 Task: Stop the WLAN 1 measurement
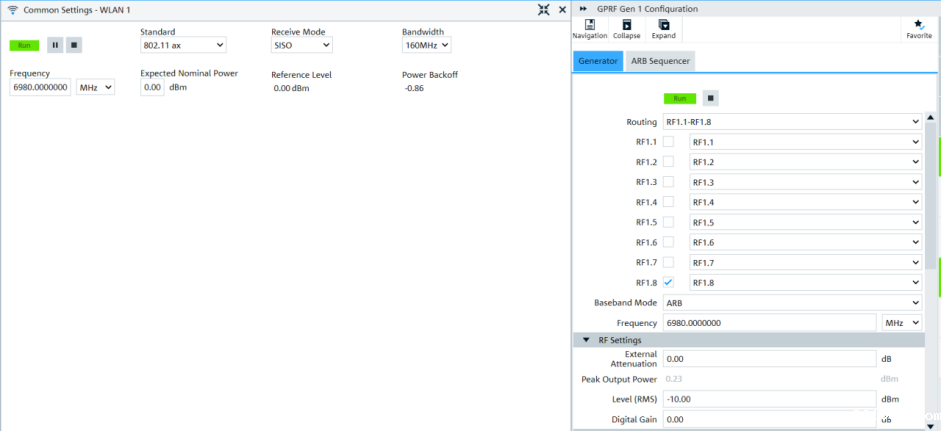[x=74, y=45]
